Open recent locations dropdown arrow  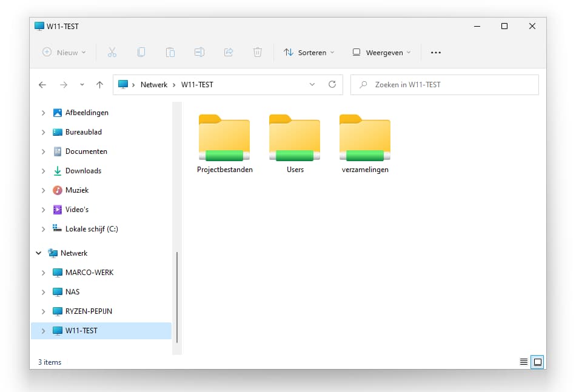pos(82,85)
